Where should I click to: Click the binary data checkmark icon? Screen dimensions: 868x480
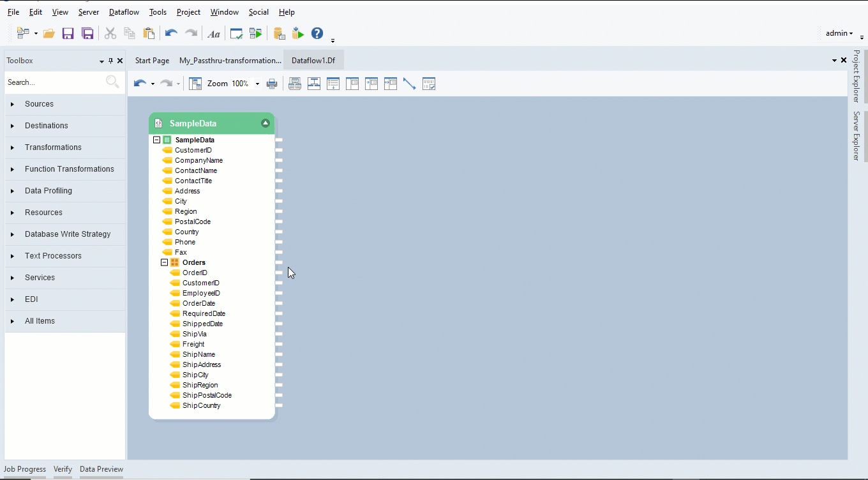tap(429, 84)
